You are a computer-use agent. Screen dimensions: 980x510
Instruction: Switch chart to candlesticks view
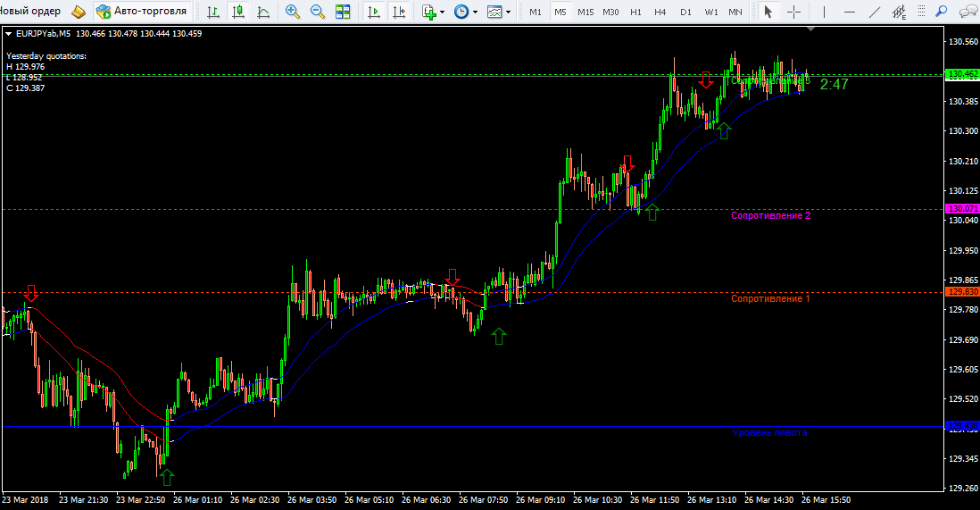(x=238, y=12)
